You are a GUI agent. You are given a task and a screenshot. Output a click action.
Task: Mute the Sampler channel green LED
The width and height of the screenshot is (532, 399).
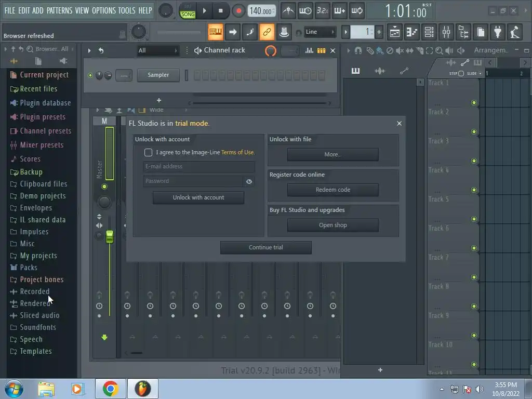(x=90, y=75)
